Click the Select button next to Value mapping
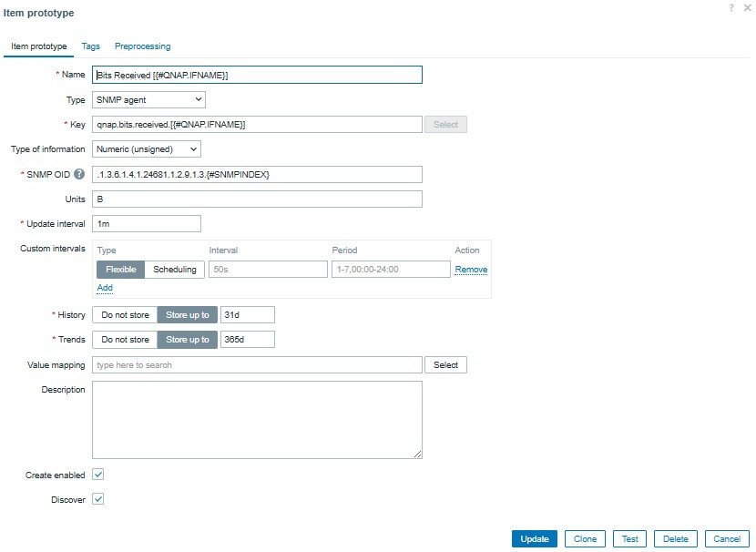This screenshot has width=756, height=552. pos(445,365)
